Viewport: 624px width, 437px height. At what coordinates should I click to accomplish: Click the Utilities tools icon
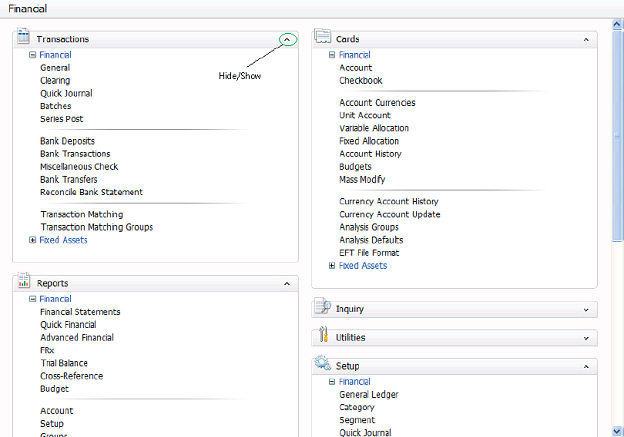(323, 336)
